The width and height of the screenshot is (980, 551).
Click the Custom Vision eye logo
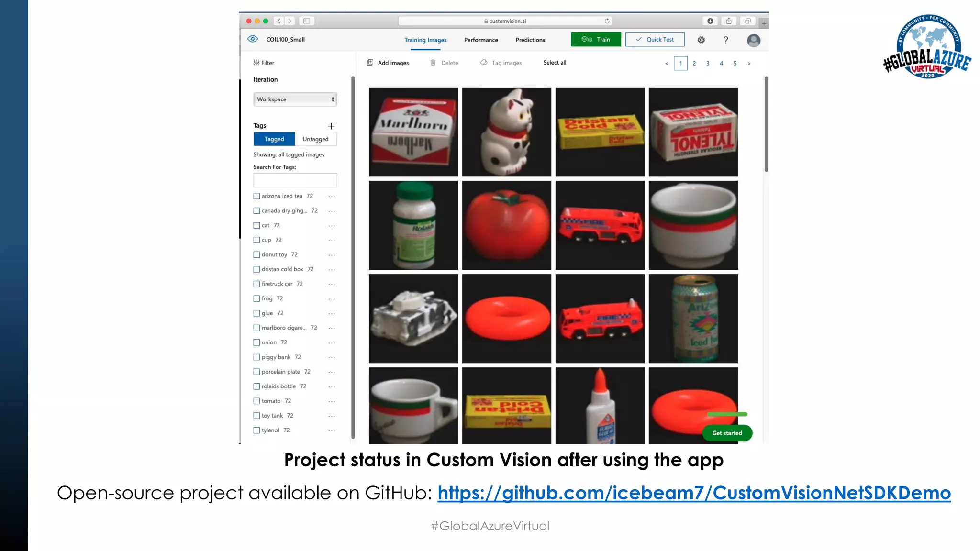[253, 39]
